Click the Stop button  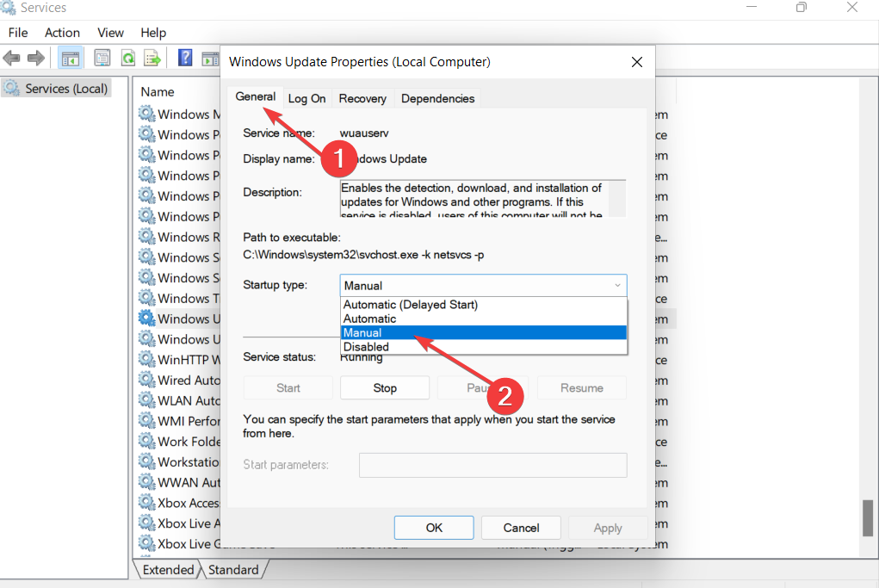pyautogui.click(x=384, y=387)
